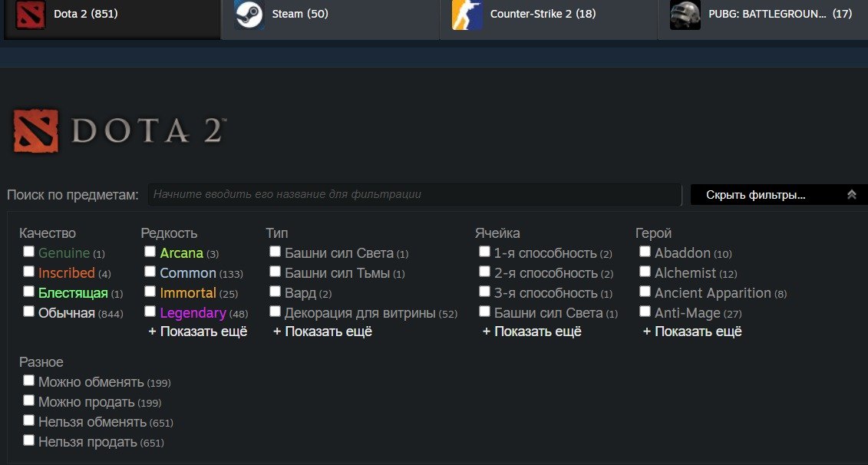
Task: Check the Common rarity filter
Action: click(x=150, y=272)
